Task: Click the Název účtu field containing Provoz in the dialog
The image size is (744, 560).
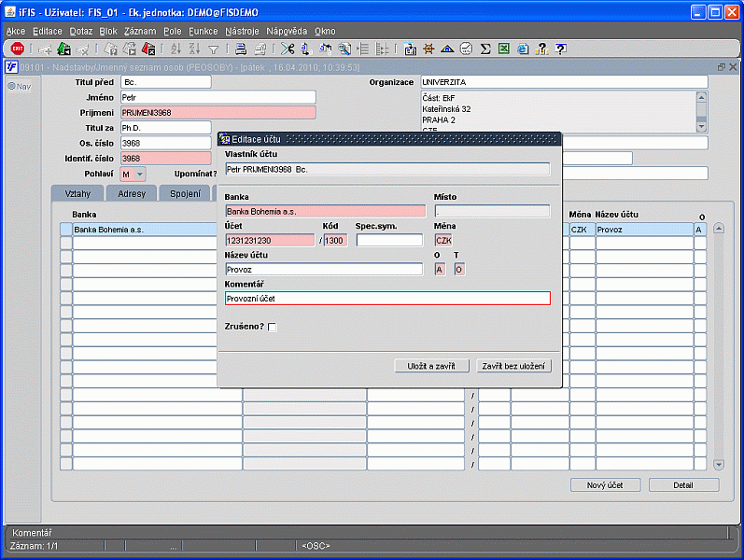Action: click(x=324, y=270)
